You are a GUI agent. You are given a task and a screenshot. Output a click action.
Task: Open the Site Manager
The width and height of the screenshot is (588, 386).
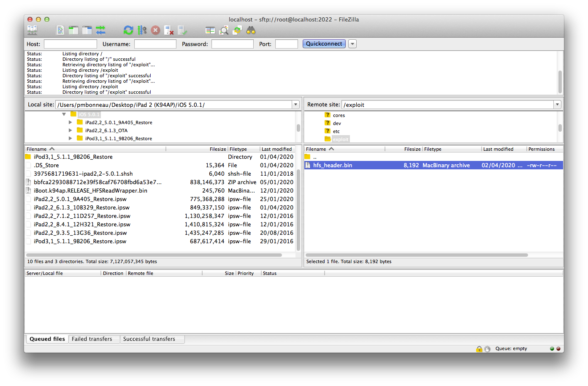pos(32,30)
